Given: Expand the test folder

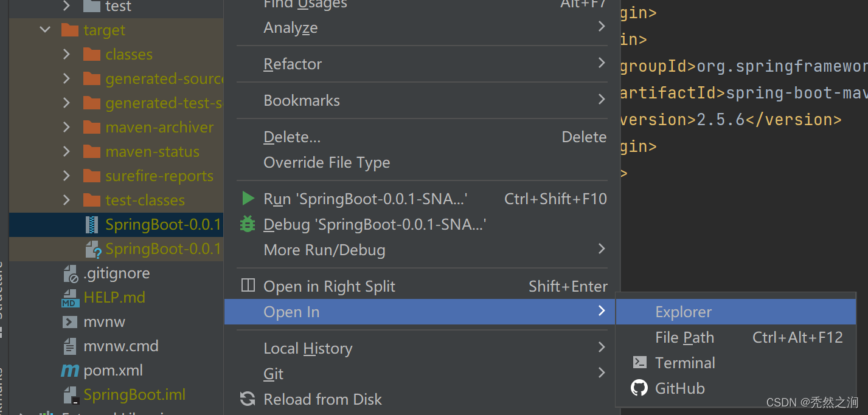Looking at the screenshot, I should click(x=66, y=6).
